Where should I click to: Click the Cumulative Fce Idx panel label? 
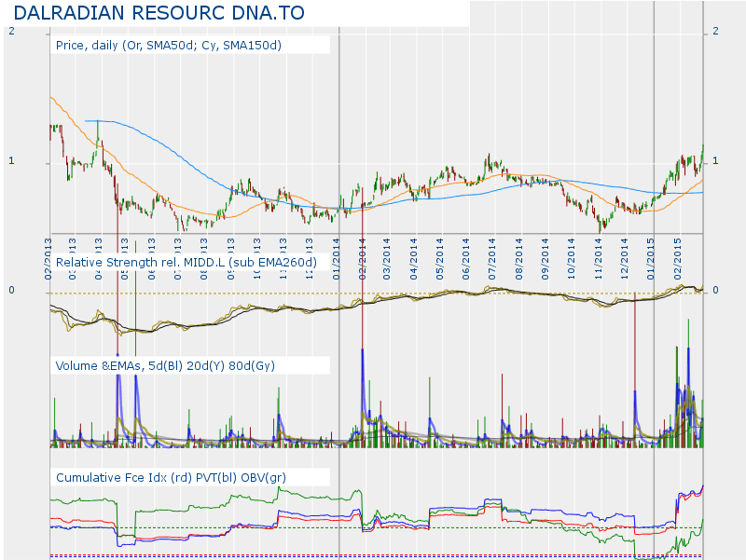171,477
